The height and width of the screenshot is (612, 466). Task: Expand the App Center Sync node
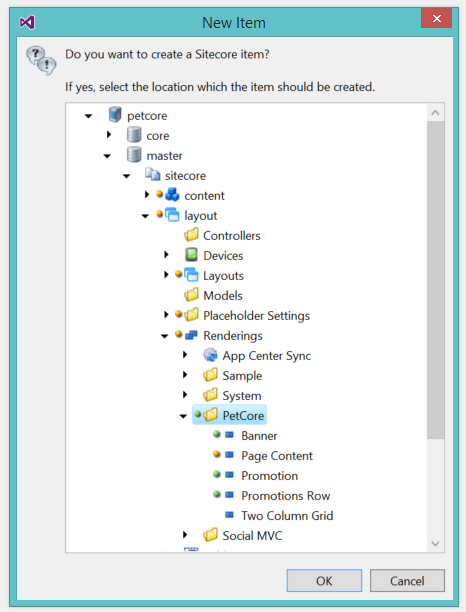[x=185, y=354]
